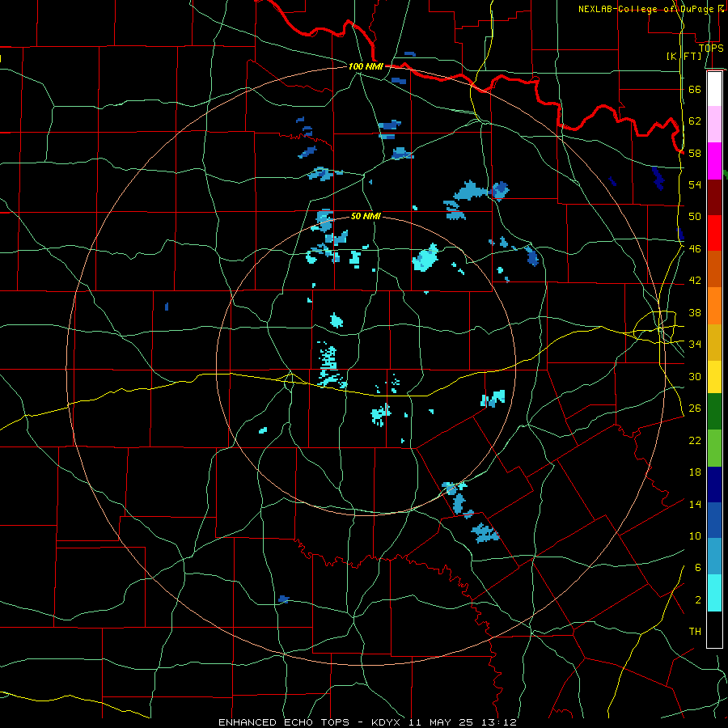Viewport: 728px width, 728px height.
Task: Click the 50 NMI range ring label
Action: coord(366,216)
